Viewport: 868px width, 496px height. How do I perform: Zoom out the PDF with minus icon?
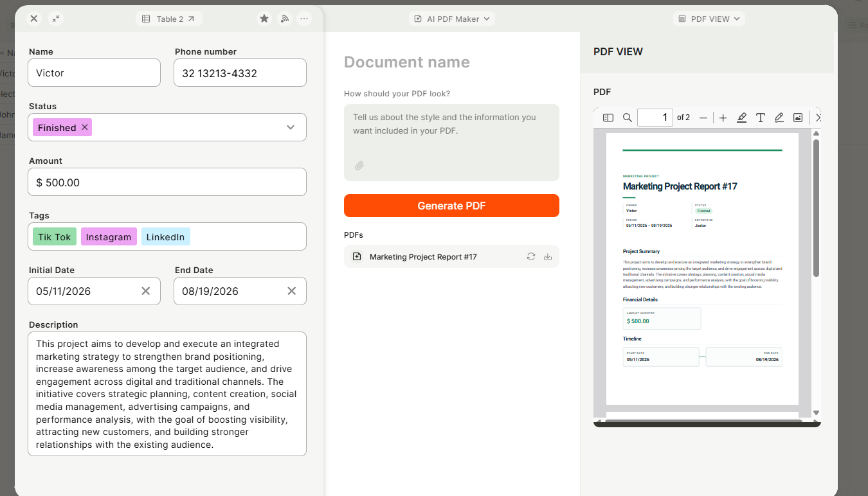click(x=703, y=118)
